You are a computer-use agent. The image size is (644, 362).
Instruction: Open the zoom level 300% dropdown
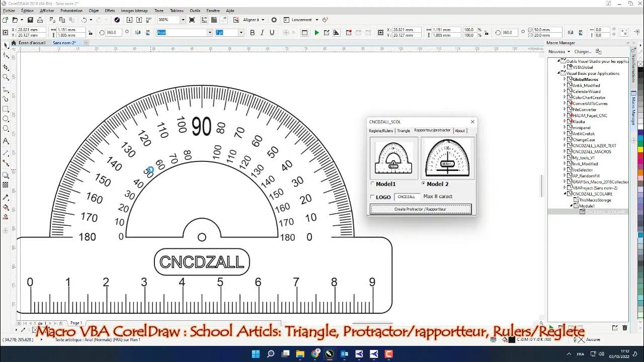[x=183, y=20]
